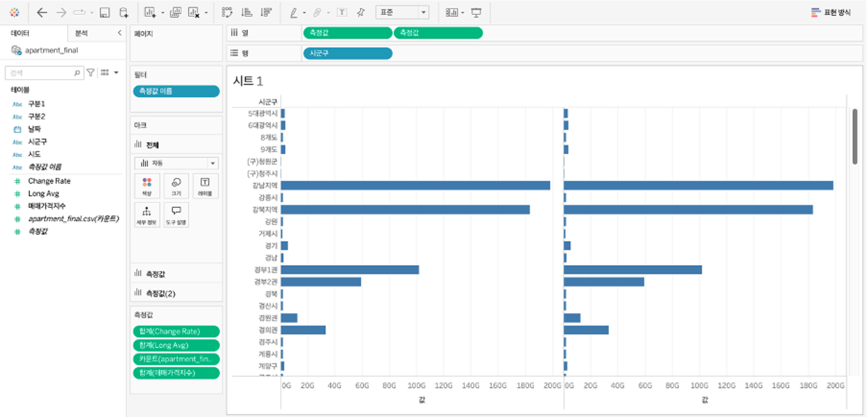
Task: Click the 합계(매매가격지수) measure pill
Action: (176, 373)
